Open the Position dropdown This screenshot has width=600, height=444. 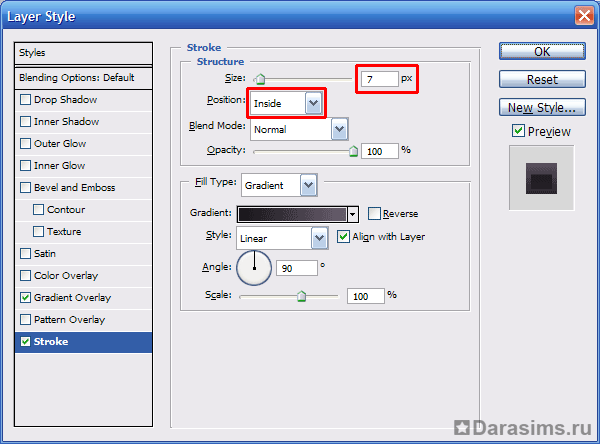314,103
